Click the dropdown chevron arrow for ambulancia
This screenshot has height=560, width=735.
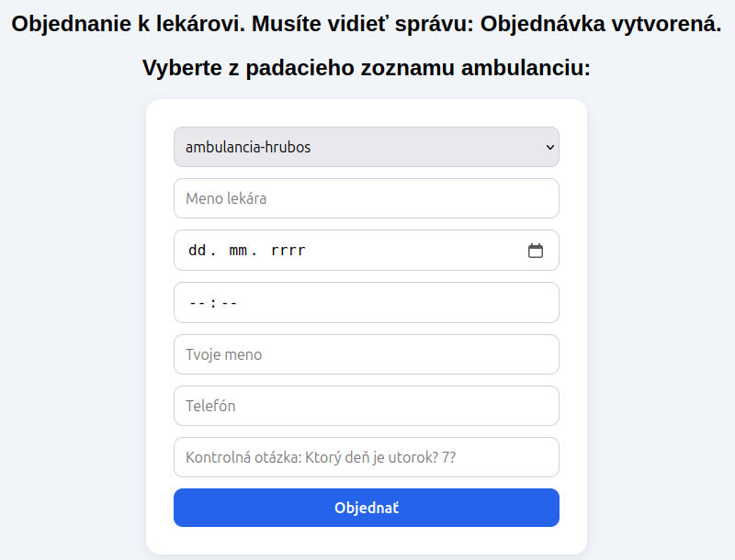[x=550, y=147]
